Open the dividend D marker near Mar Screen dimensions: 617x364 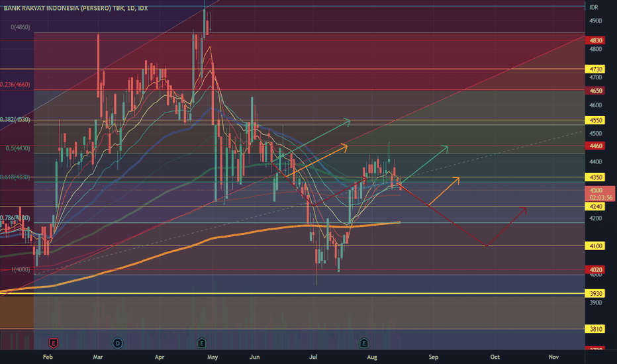click(x=117, y=343)
